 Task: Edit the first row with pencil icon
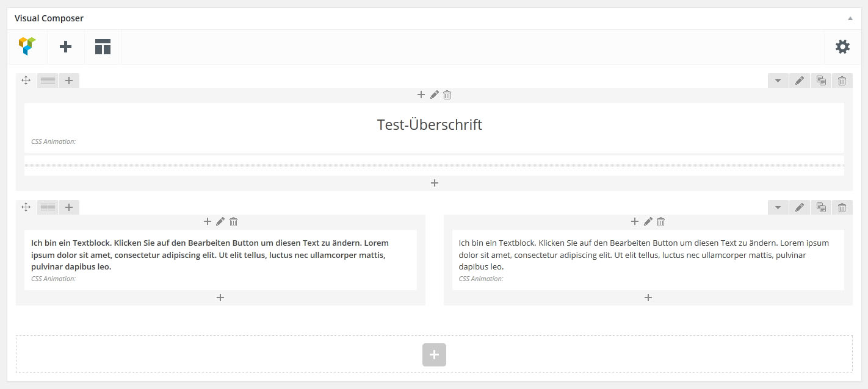tap(800, 80)
